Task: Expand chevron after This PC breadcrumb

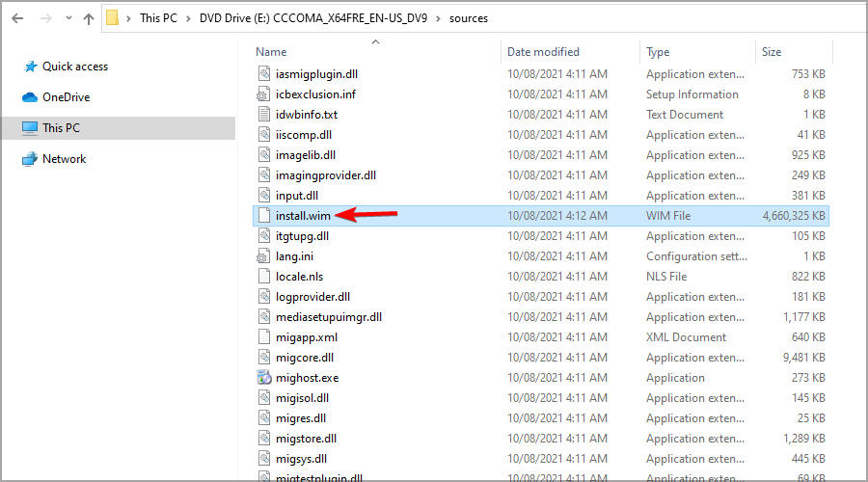Action: (187, 18)
